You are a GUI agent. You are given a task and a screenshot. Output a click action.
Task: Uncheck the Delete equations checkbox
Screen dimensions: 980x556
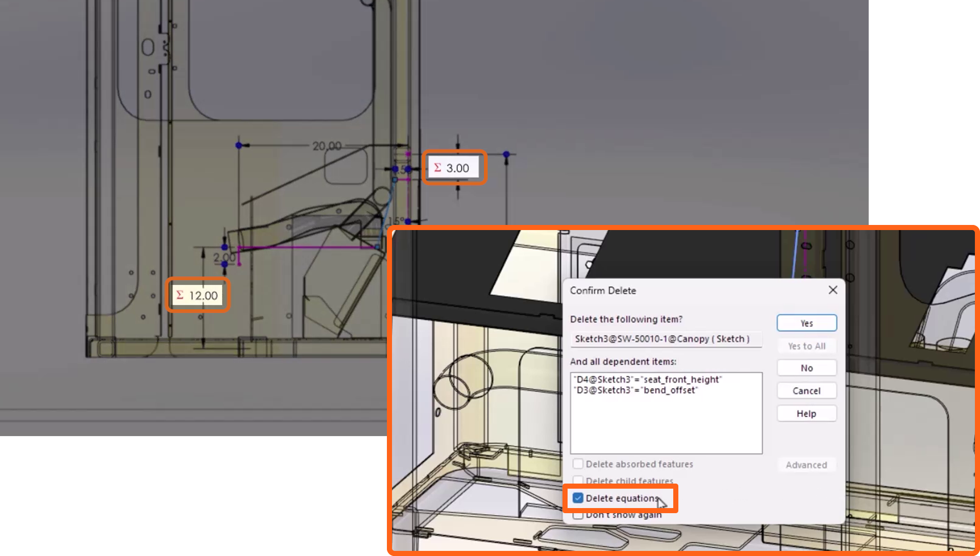pyautogui.click(x=578, y=498)
